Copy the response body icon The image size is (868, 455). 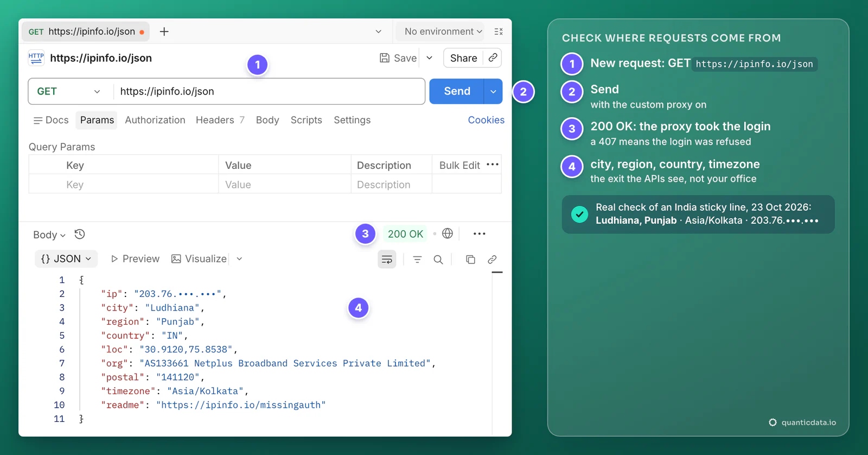tap(470, 260)
